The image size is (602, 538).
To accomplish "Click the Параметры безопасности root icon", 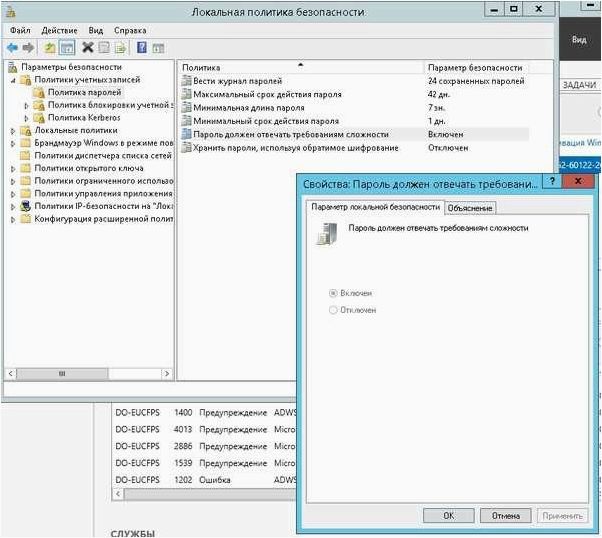I will (13, 68).
